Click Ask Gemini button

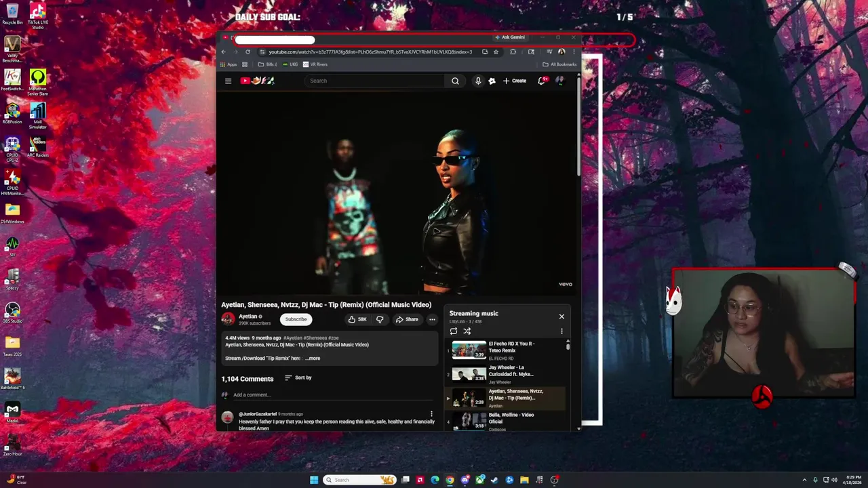point(510,37)
